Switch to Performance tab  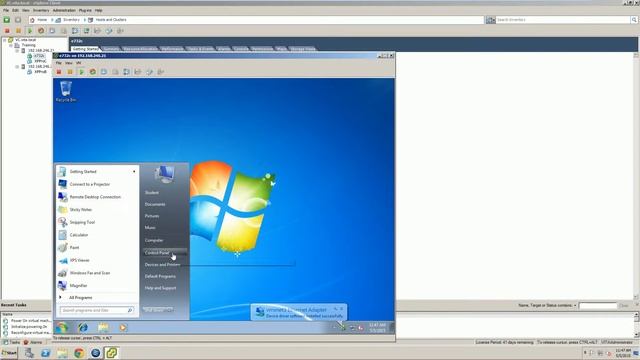(172, 49)
